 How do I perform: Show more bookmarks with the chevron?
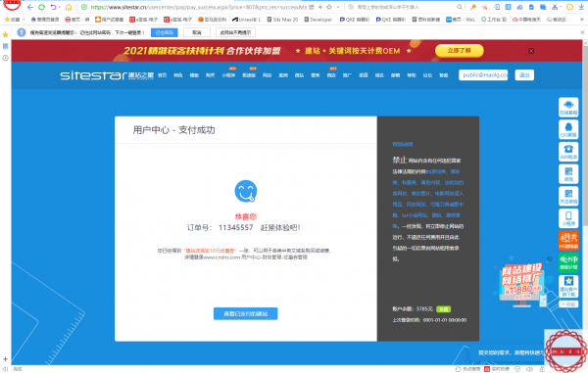pyautogui.click(x=582, y=20)
